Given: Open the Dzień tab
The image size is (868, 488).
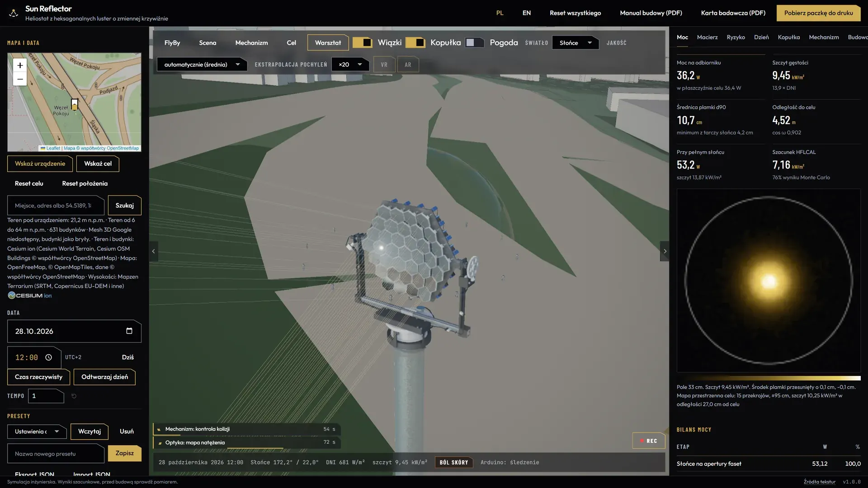Looking at the screenshot, I should pyautogui.click(x=761, y=37).
